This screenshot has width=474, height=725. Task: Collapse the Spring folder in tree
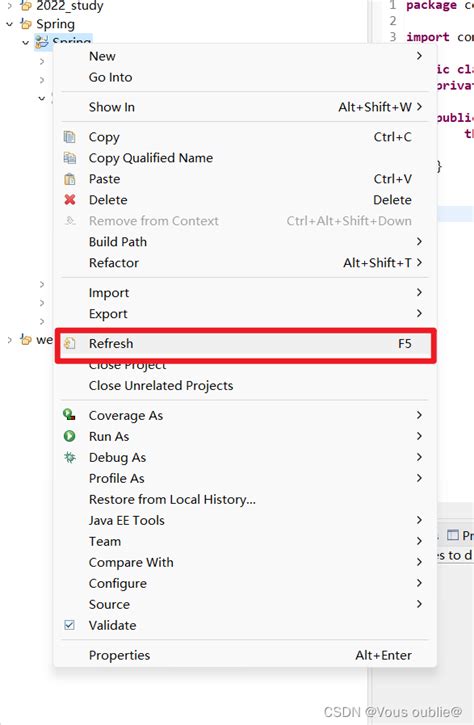coord(10,24)
